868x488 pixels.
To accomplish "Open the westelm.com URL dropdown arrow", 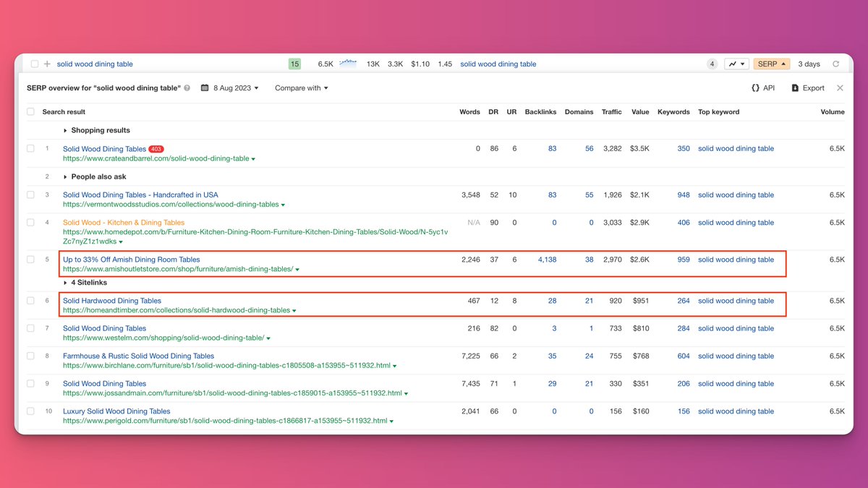I will point(268,338).
